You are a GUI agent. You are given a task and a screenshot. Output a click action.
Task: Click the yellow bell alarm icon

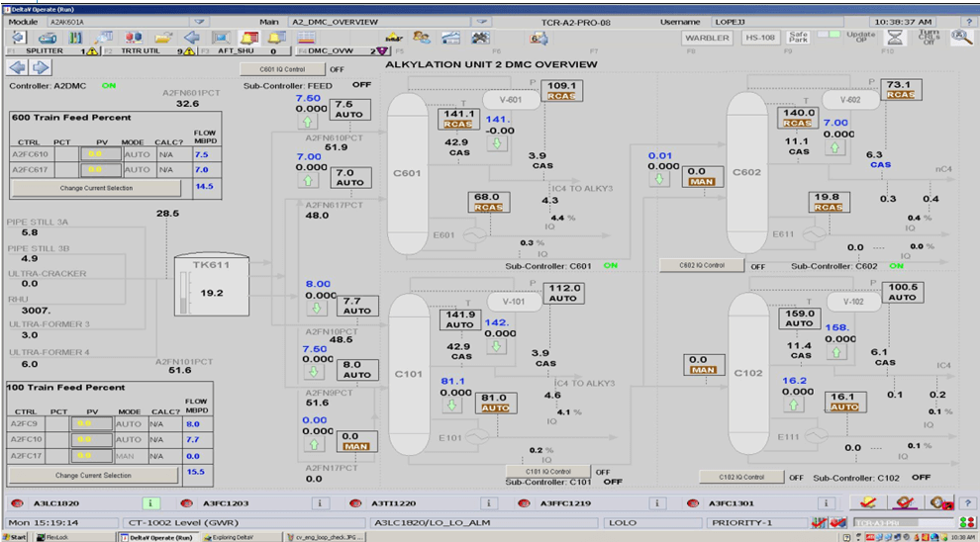pyautogui.click(x=277, y=39)
